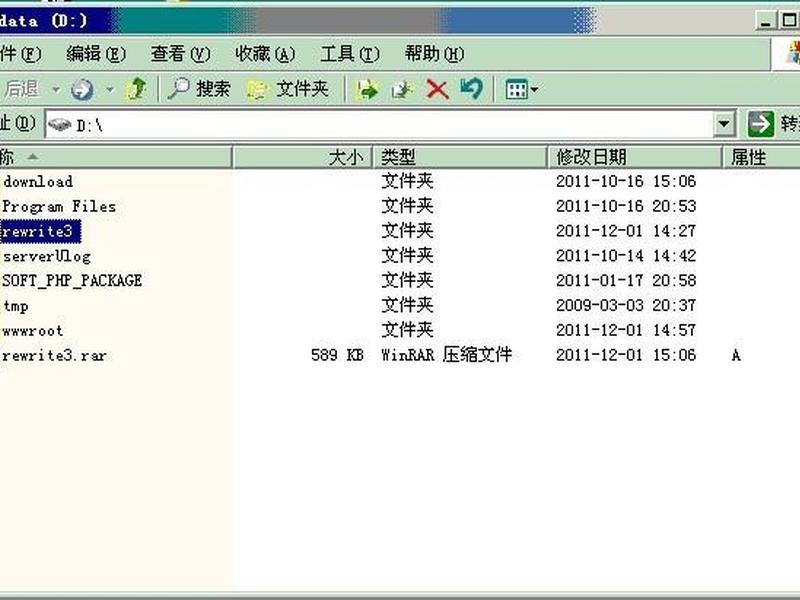800x600 pixels.
Task: Open the Forward history dropdown arrow
Action: 109,90
